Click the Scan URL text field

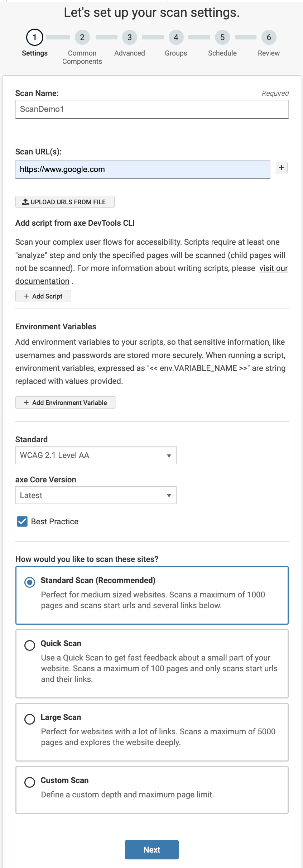[143, 170]
